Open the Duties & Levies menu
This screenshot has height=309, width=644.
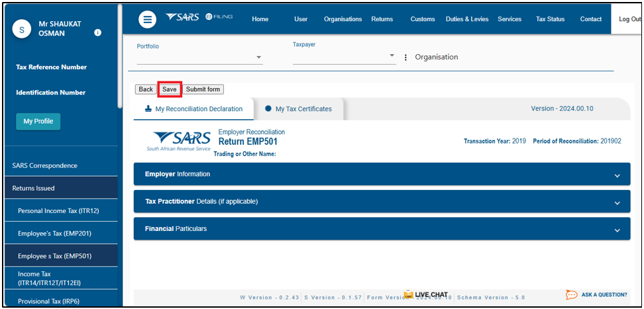pos(467,19)
